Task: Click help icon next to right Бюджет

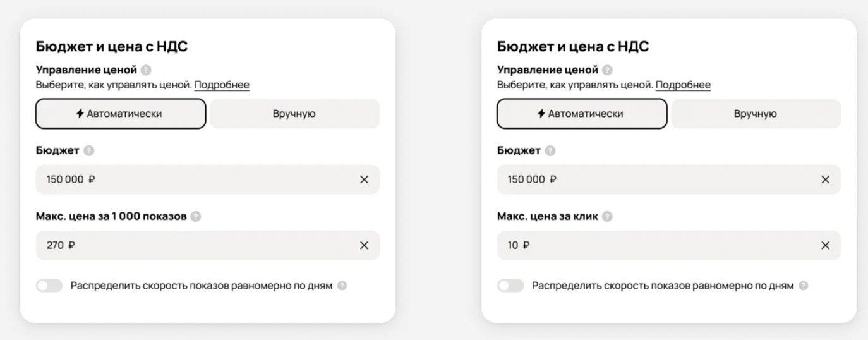Action: 550,151
